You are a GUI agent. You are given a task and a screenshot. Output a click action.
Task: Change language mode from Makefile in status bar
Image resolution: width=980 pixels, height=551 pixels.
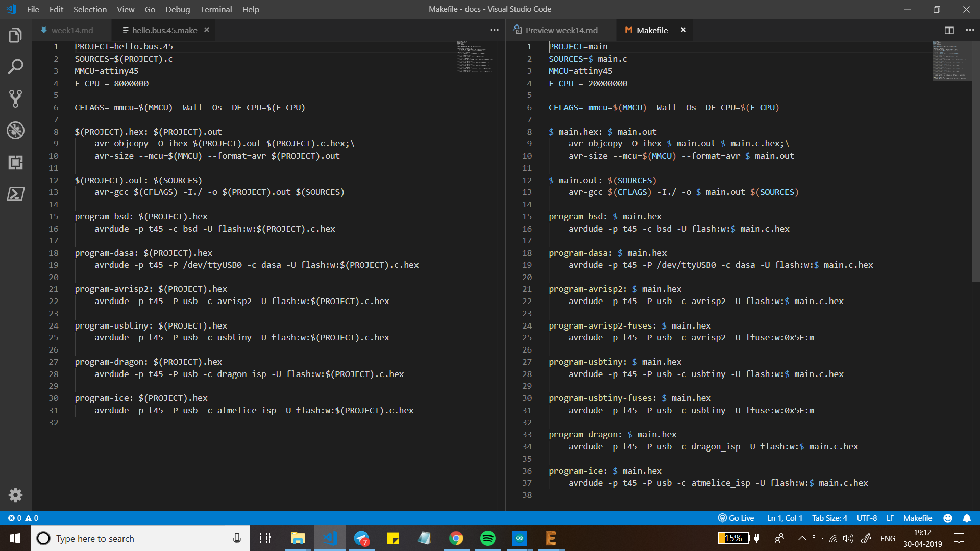[x=917, y=518]
